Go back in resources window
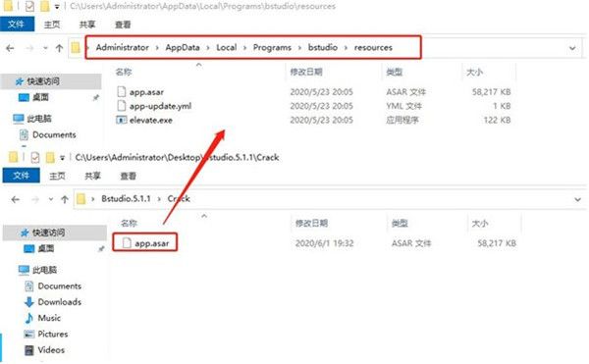 click(10, 48)
